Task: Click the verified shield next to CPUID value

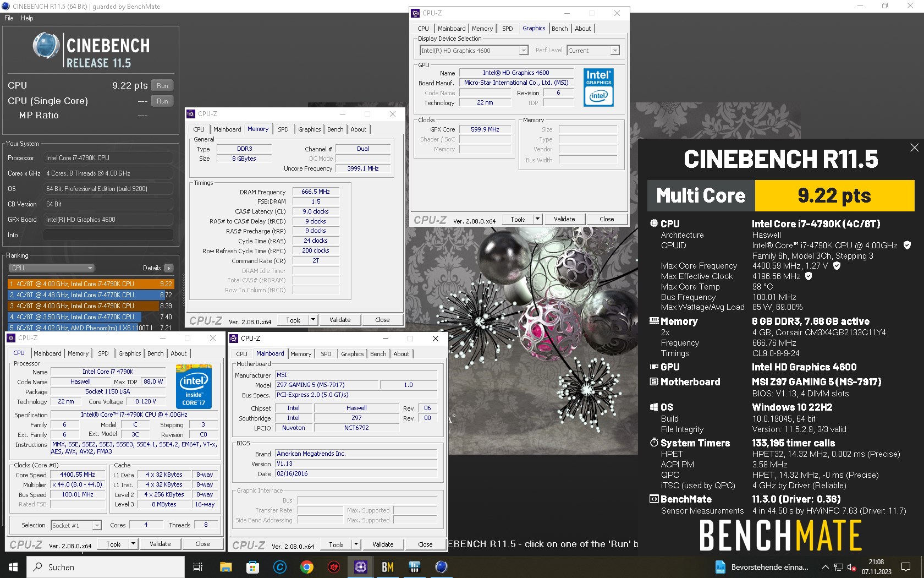Action: pyautogui.click(x=908, y=245)
